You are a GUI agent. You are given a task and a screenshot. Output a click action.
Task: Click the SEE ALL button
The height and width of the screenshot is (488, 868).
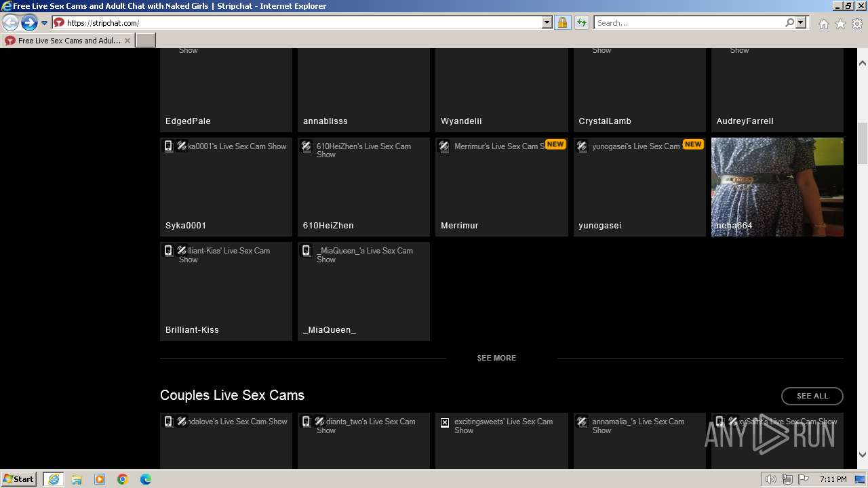point(812,396)
